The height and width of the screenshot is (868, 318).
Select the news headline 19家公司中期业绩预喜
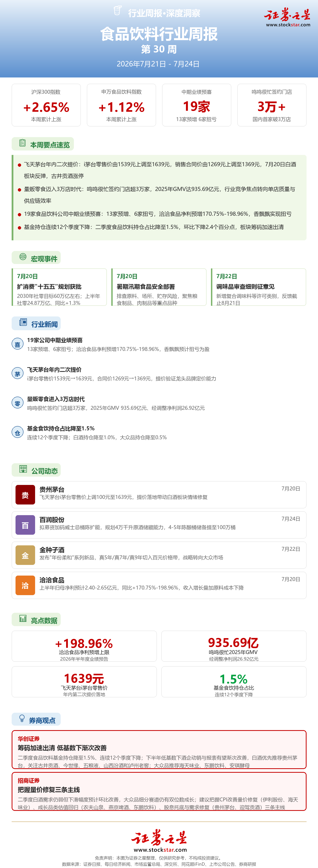[55, 340]
